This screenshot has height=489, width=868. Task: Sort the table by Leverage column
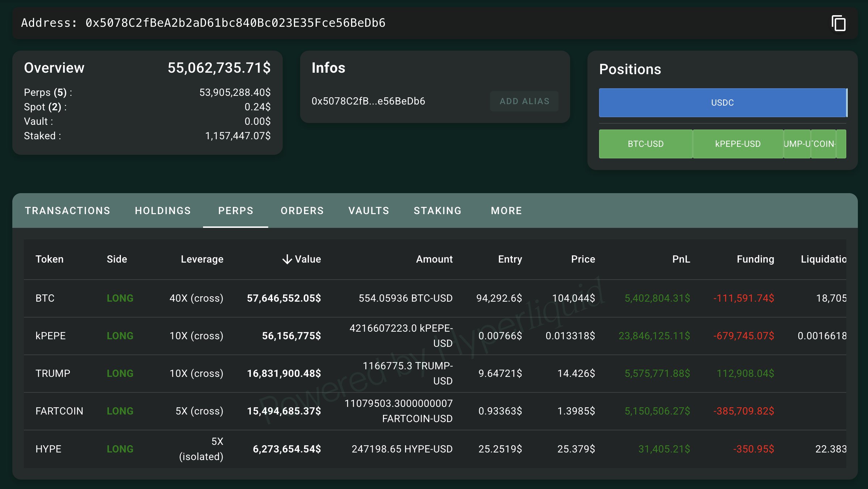(x=202, y=259)
